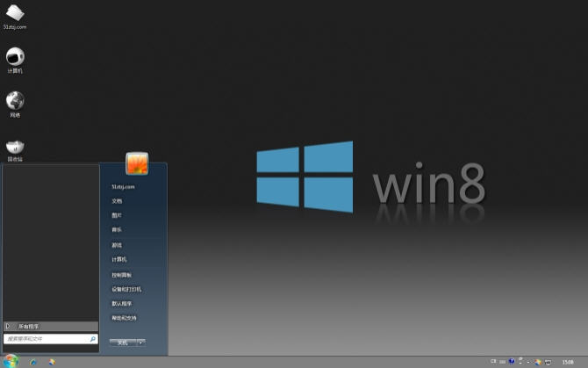The height and width of the screenshot is (368, 588).
Task: Open the 网络 (Network) globe desktop icon
Action: click(15, 102)
